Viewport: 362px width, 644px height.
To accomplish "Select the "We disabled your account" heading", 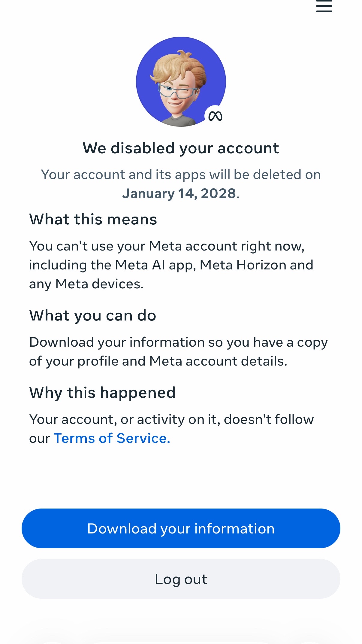I will 181,148.
